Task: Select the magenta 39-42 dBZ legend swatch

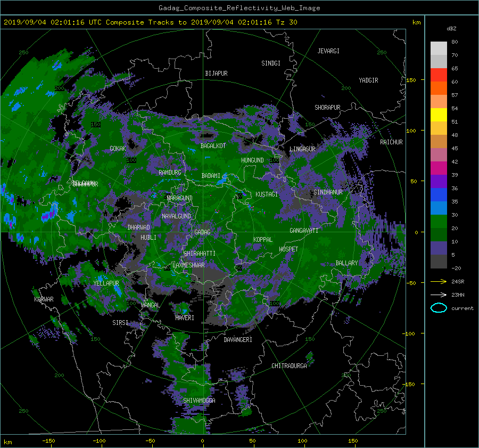Action: 439,168
